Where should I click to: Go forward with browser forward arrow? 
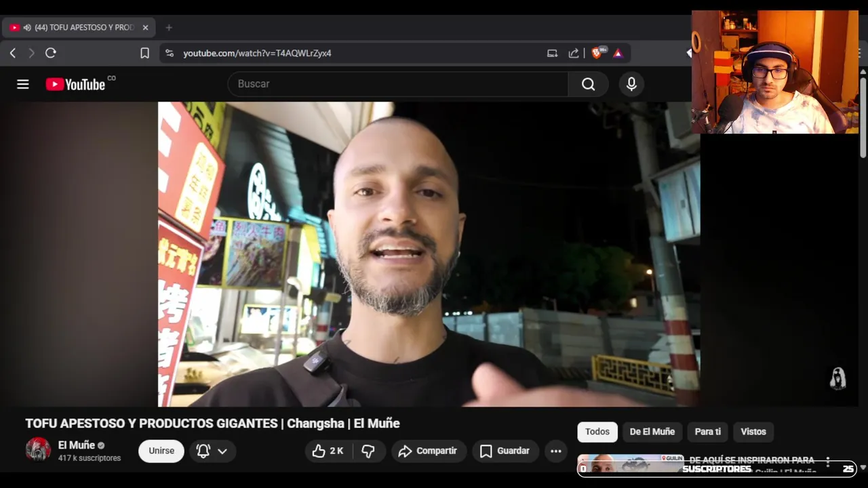click(31, 53)
